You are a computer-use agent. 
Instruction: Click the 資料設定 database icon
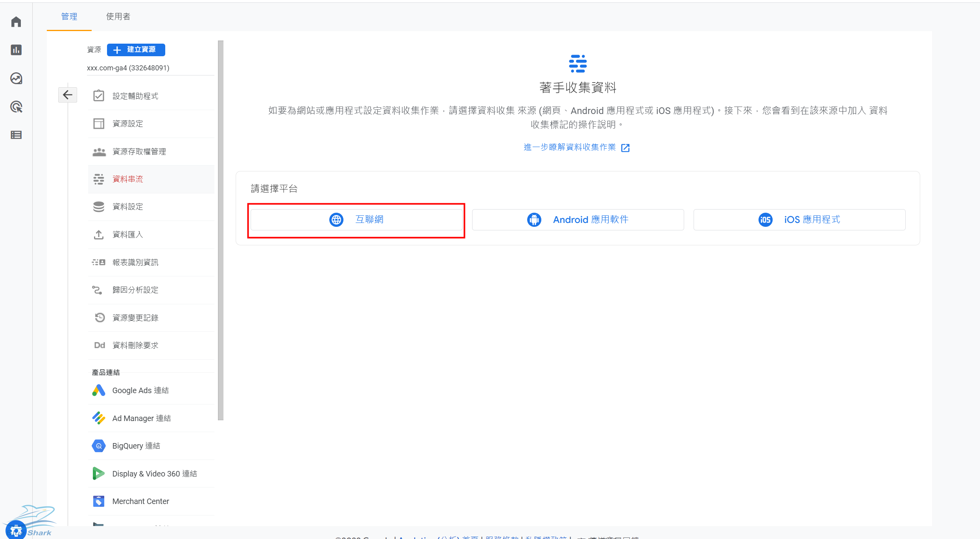pos(99,206)
